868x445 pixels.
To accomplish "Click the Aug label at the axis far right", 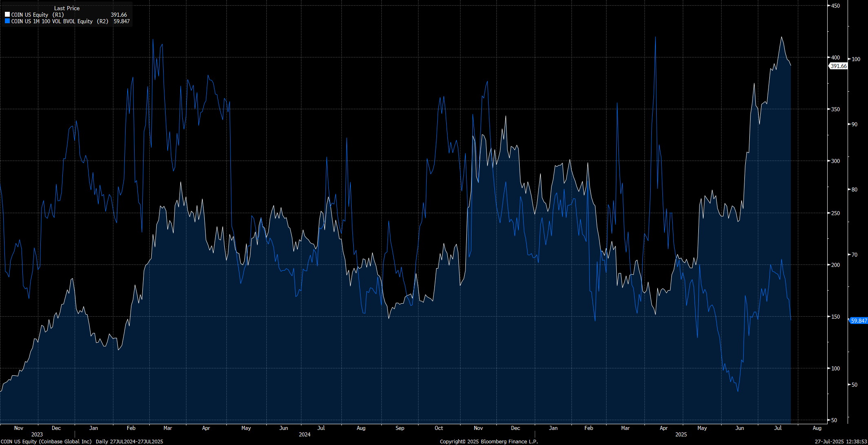I will point(817,428).
